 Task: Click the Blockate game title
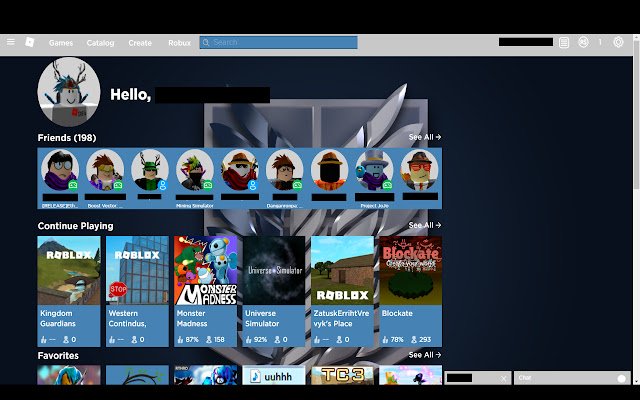(397, 313)
